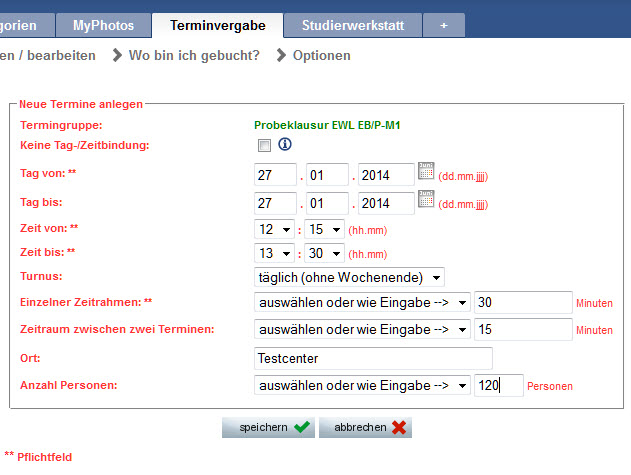Click the Tag bis year field
The width and height of the screenshot is (631, 475).
point(386,203)
